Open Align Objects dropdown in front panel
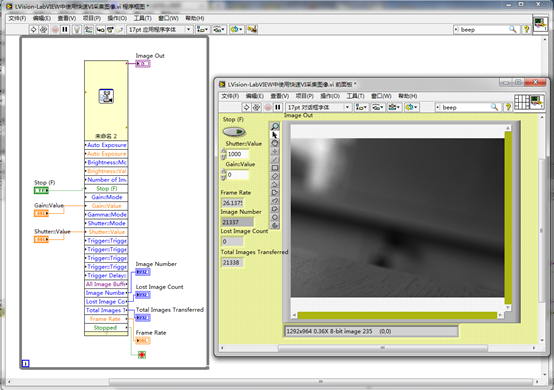The image size is (554, 390). (x=360, y=107)
